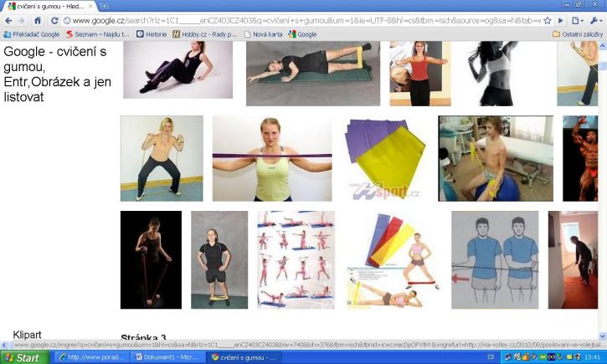This screenshot has width=607, height=364.
Task: Click the browser Forward arrow
Action: coord(21,21)
